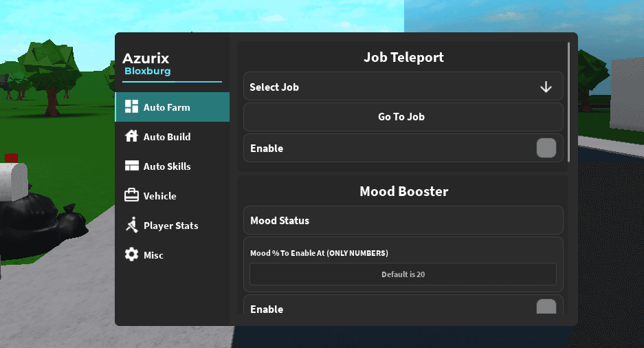Click the Misc gear icon
The height and width of the screenshot is (348, 644).
(x=131, y=255)
